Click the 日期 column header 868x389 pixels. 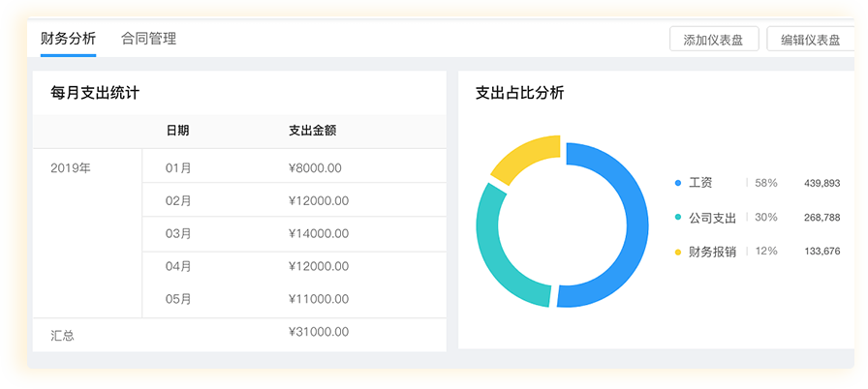[177, 131]
